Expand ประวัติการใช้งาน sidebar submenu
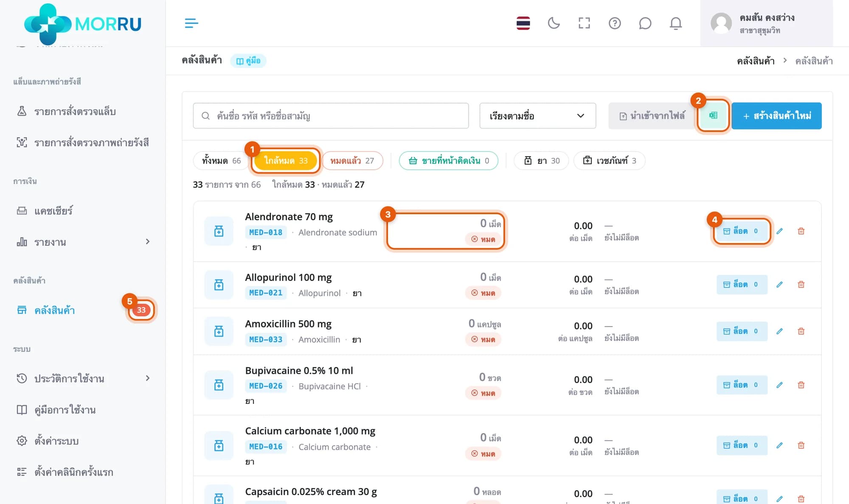This screenshot has height=504, width=849. coord(83,378)
